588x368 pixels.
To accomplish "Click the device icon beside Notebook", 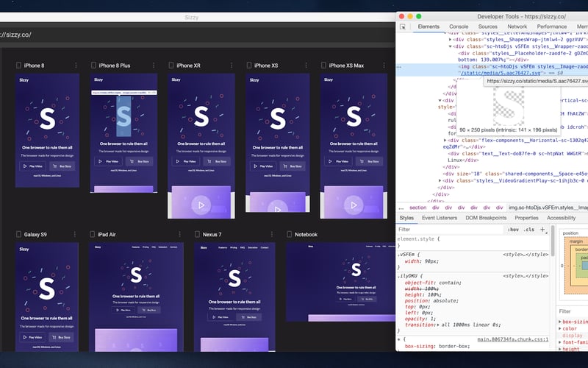I will click(290, 235).
